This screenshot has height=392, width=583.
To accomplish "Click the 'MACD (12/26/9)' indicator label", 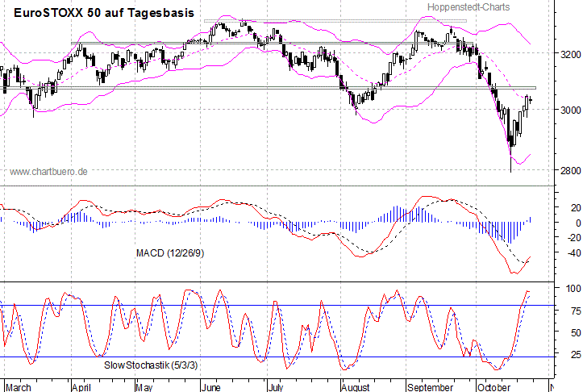I will pos(170,253).
